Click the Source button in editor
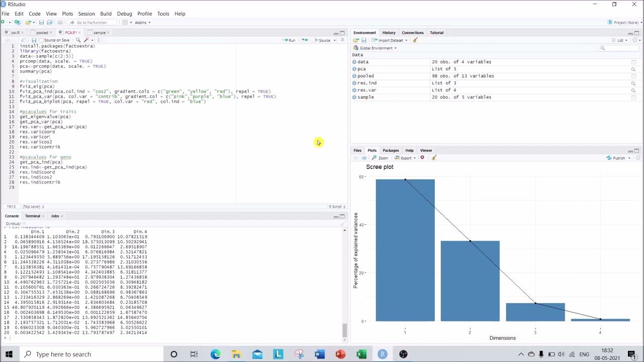Screen dimensions: 644x362 pyautogui.click(x=322, y=40)
